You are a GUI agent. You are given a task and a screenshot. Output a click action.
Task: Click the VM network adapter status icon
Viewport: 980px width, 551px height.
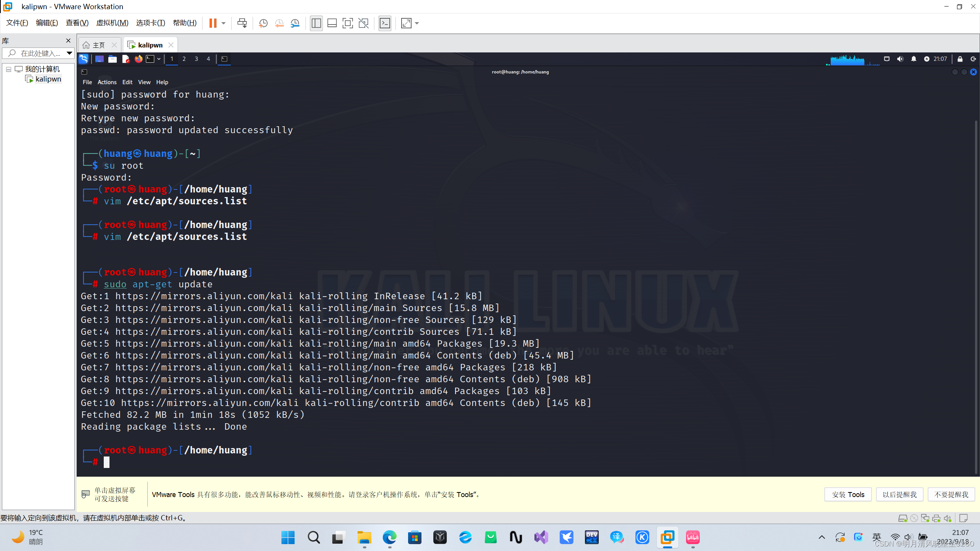point(925,518)
